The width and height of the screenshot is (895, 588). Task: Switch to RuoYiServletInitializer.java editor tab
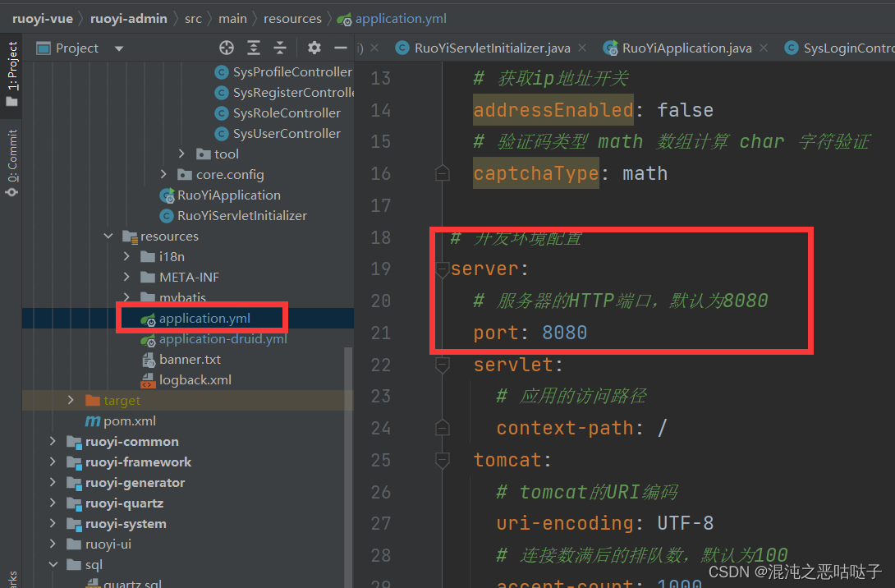coord(492,48)
